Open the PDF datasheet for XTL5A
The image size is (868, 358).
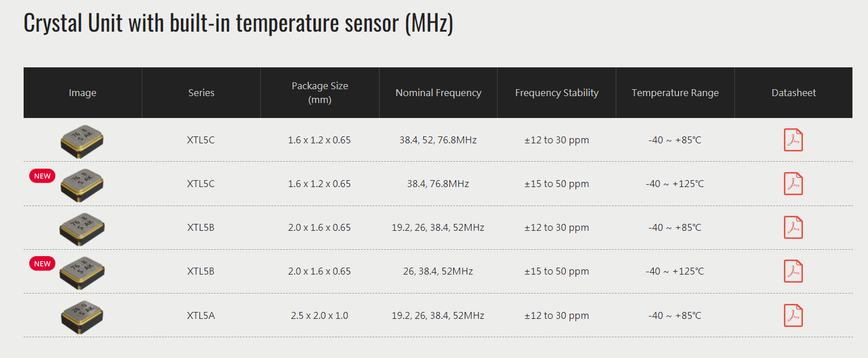(793, 315)
